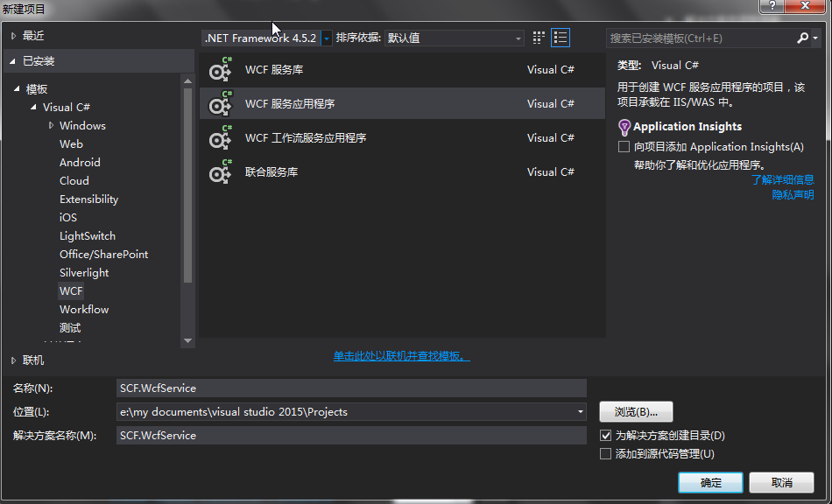Screen dimensions: 832x504
Task: Open the help question mark button
Action: point(772,6)
